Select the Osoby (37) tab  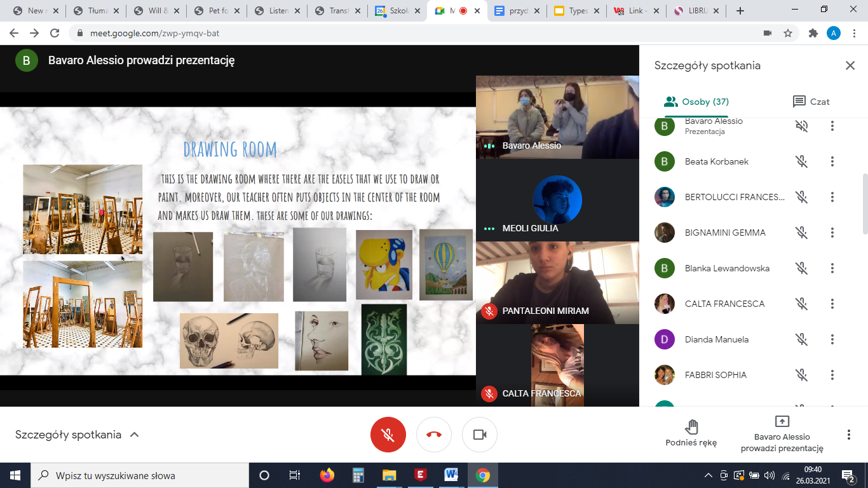coord(696,102)
